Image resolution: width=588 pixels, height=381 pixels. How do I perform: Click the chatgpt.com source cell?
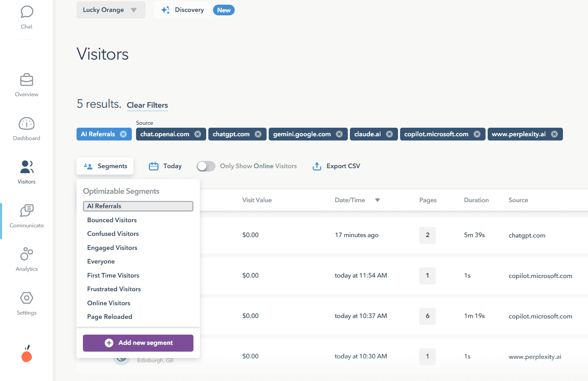pos(527,235)
